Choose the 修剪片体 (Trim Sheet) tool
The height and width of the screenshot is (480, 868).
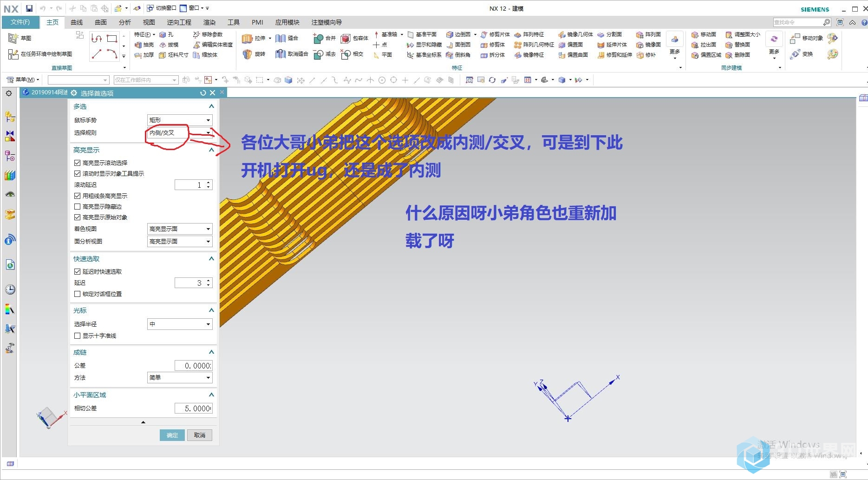coord(495,34)
